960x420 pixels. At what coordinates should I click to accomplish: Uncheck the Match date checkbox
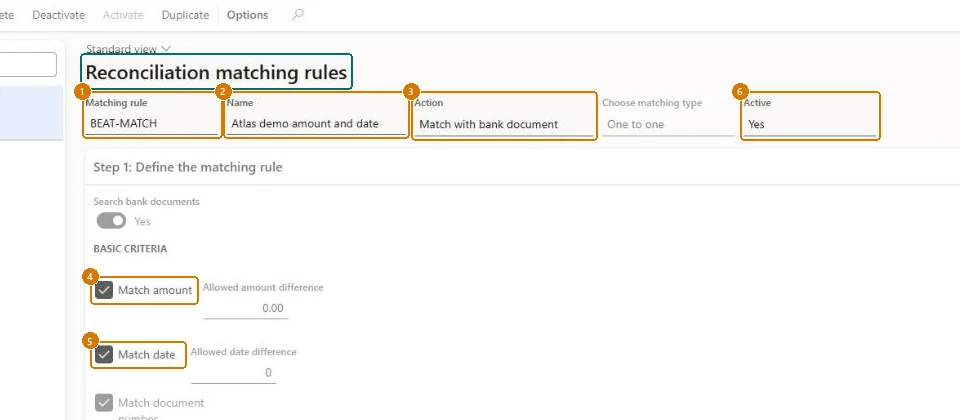(104, 354)
